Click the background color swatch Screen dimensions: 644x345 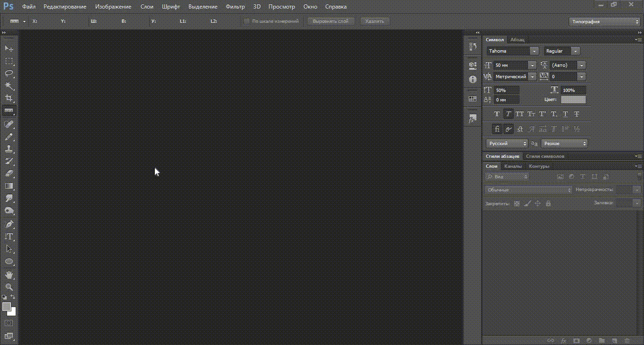coord(13,312)
